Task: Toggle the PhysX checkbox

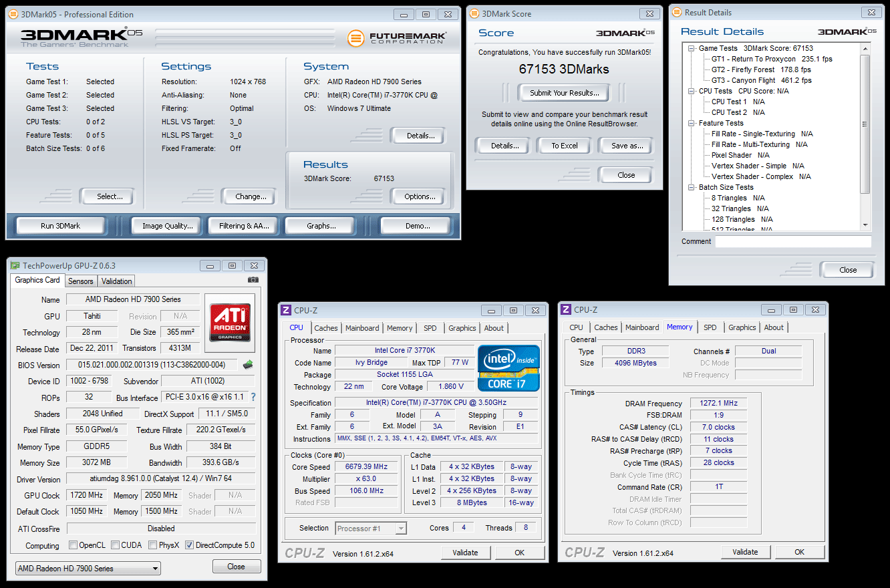Action: pyautogui.click(x=153, y=545)
